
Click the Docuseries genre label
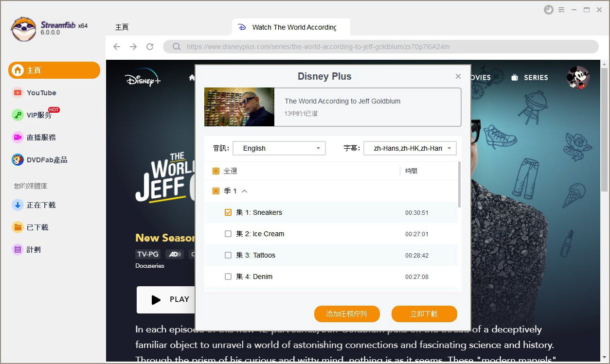[x=150, y=266]
